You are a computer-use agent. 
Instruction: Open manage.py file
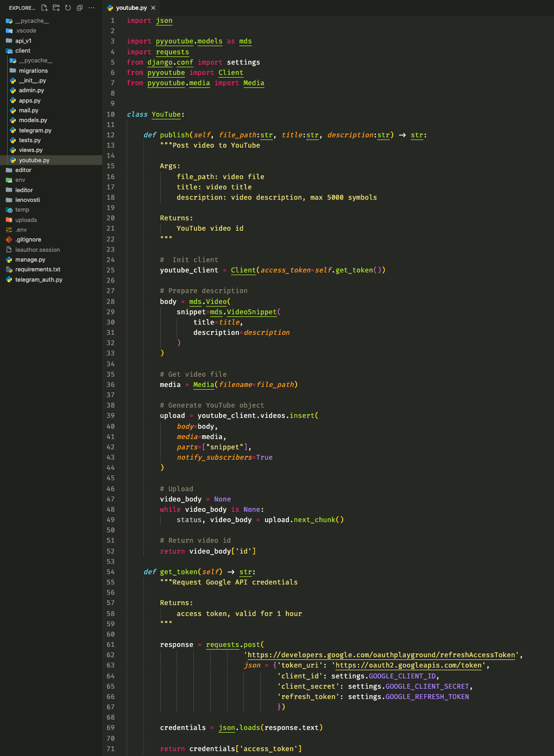51,259
